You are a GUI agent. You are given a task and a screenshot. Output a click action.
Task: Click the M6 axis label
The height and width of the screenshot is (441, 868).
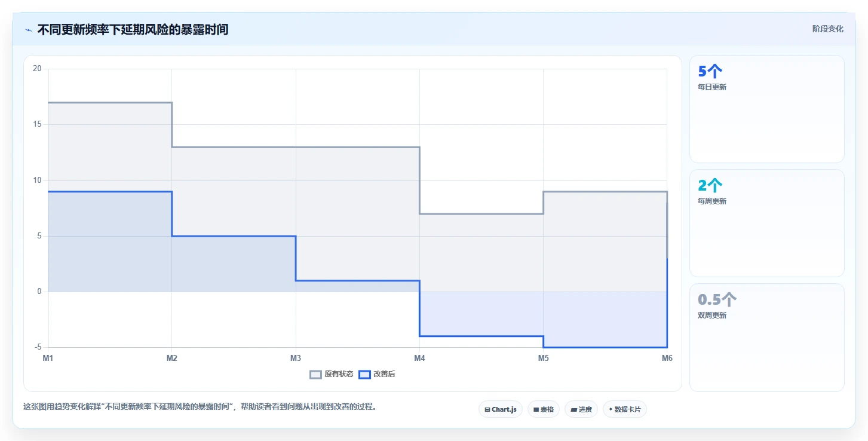coord(667,358)
